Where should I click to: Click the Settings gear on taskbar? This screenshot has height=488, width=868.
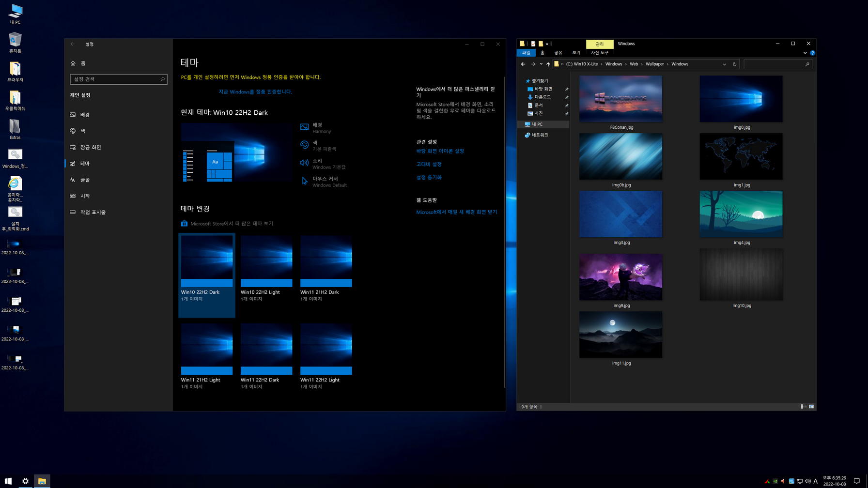coord(25,481)
